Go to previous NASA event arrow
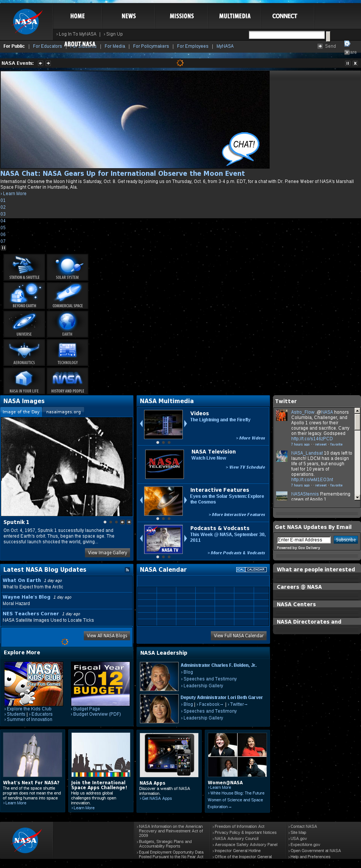Screen dimensions: 361x868 click(41, 63)
